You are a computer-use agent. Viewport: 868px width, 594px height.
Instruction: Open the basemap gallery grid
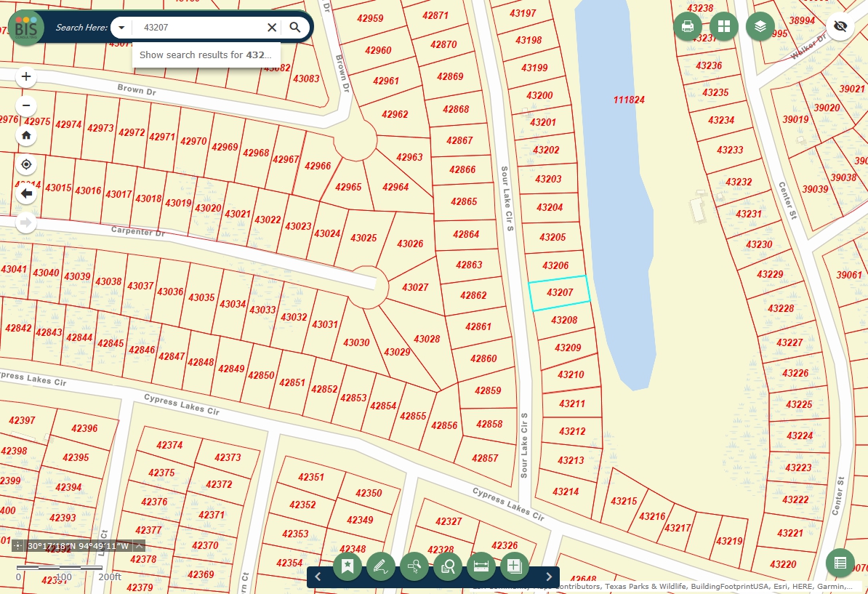(x=724, y=27)
